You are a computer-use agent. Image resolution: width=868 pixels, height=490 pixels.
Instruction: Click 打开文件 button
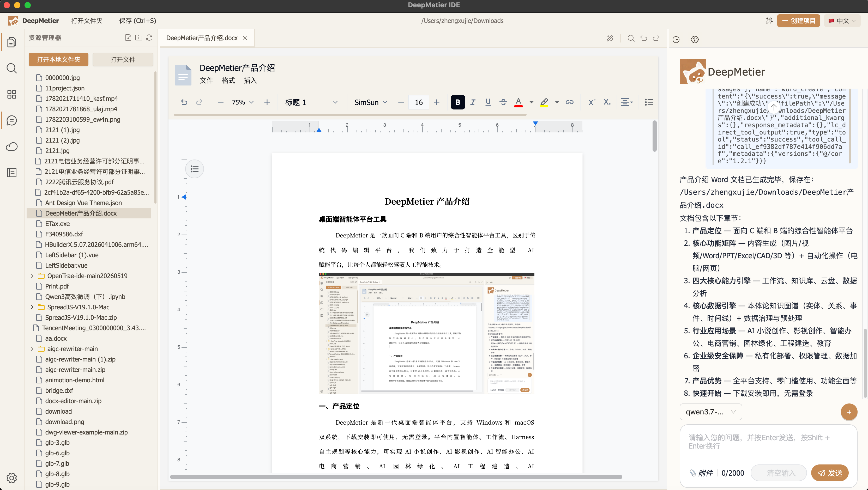(x=123, y=60)
